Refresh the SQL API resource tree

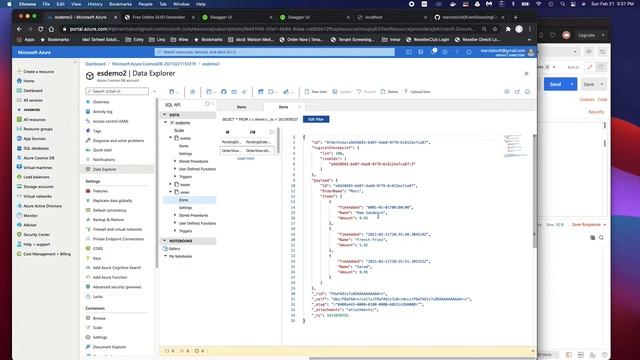tap(207, 104)
